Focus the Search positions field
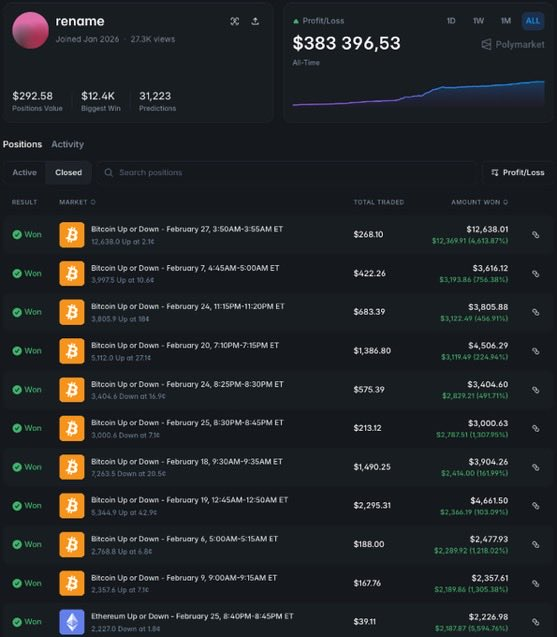Viewport: 557px width, 637px height. 286,173
